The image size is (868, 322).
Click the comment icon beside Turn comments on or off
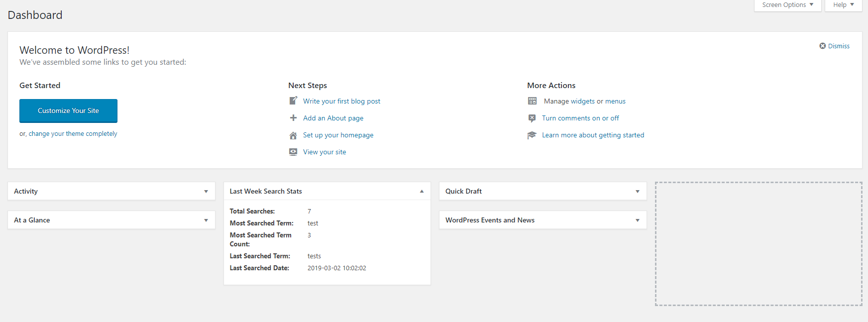[x=532, y=118]
